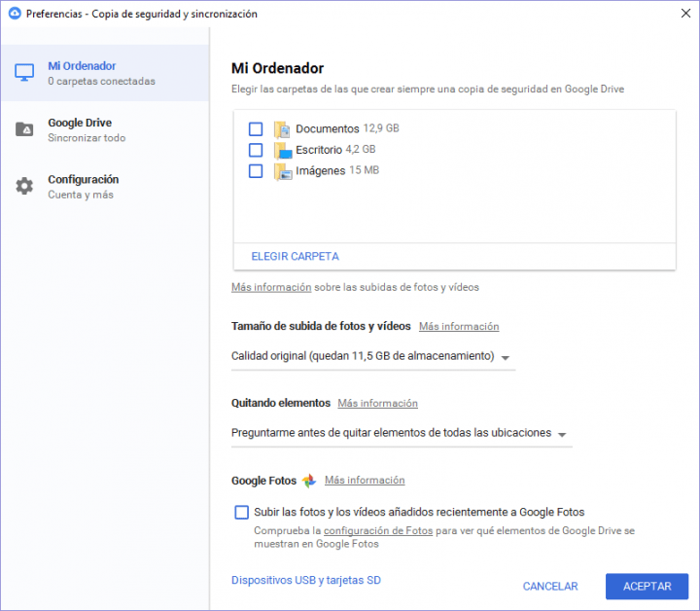The image size is (700, 611).
Task: Click the Google Fotos pinwheel icon
Action: tap(309, 481)
